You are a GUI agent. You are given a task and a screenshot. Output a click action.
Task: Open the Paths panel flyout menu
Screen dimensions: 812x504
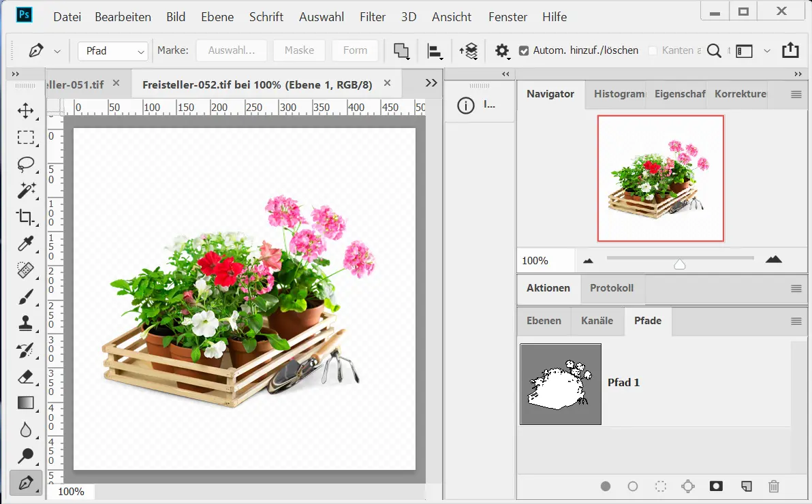coord(796,321)
